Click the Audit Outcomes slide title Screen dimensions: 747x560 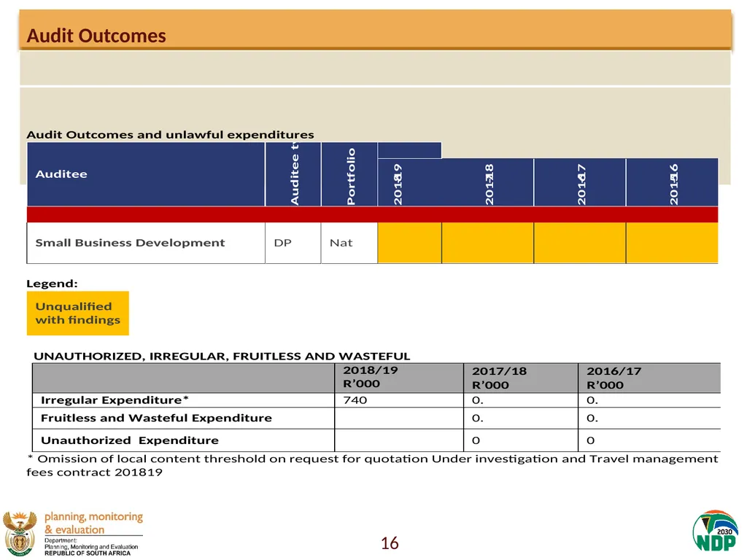click(96, 36)
